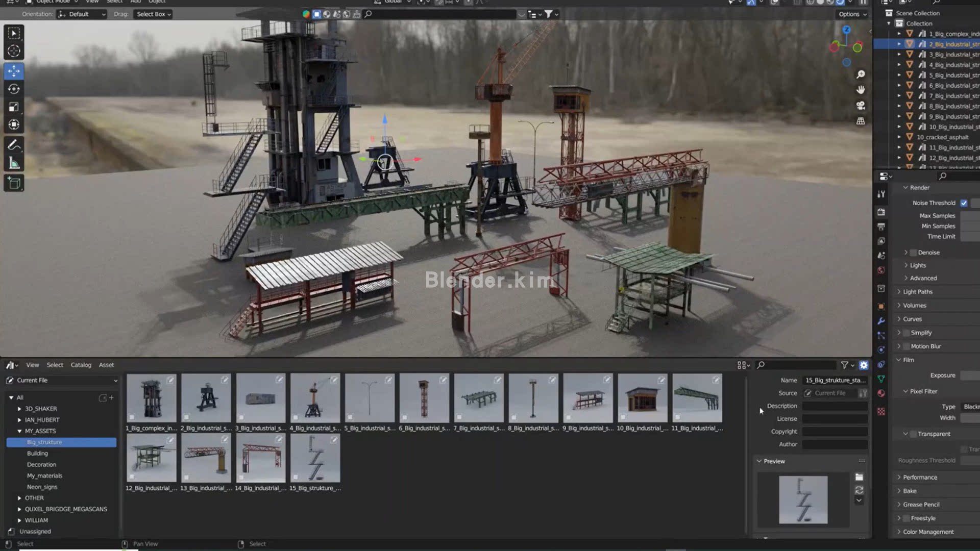The width and height of the screenshot is (980, 551).
Task: Select the Building catalog entry
Action: coord(37,454)
